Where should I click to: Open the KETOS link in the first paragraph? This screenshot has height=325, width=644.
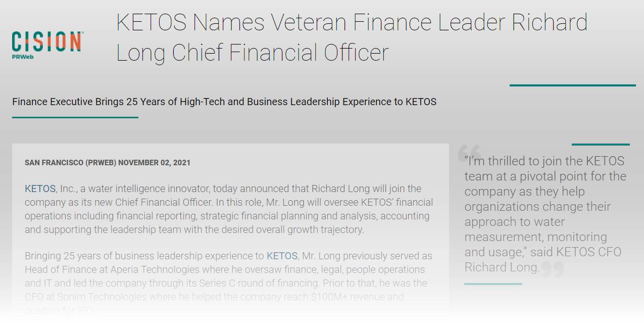(40, 189)
